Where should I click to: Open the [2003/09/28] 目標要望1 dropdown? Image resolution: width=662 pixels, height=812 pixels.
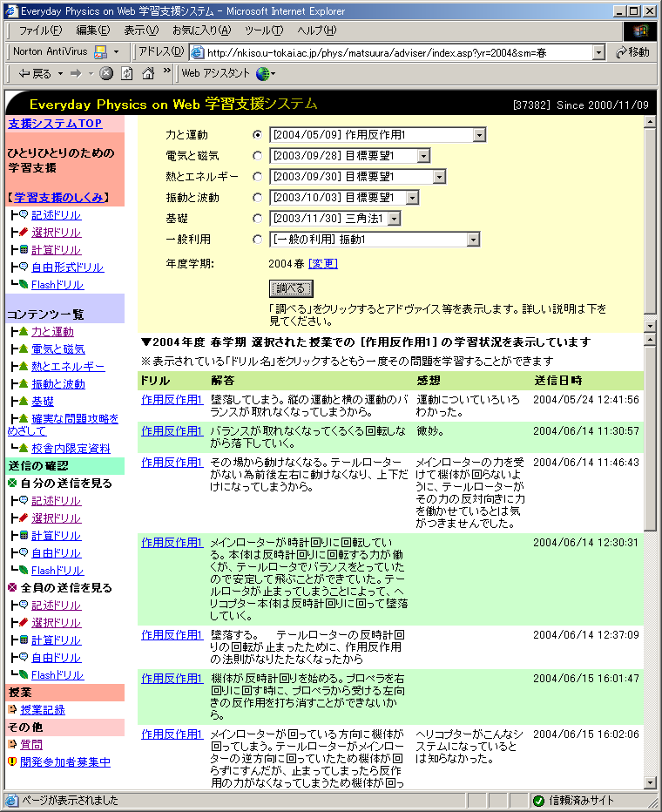pos(350,156)
